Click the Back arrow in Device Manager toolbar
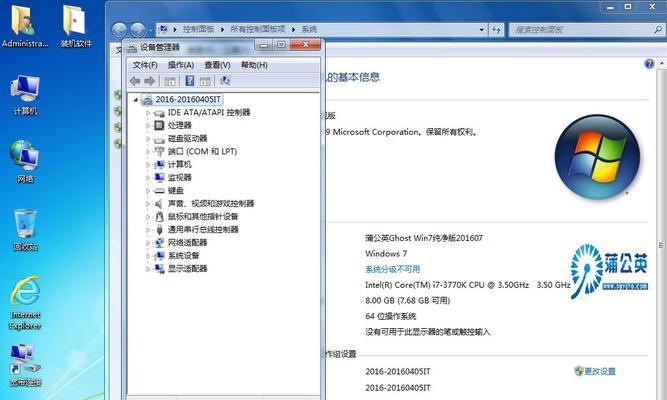 point(135,80)
